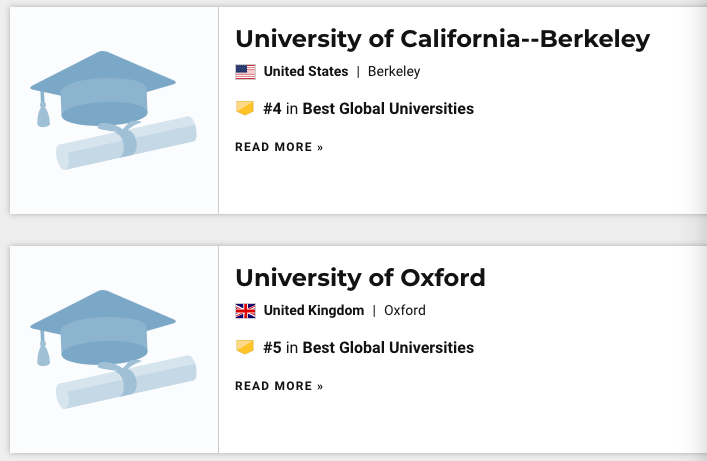
Task: Click Best Global Universities link for Berkeley
Action: (388, 108)
